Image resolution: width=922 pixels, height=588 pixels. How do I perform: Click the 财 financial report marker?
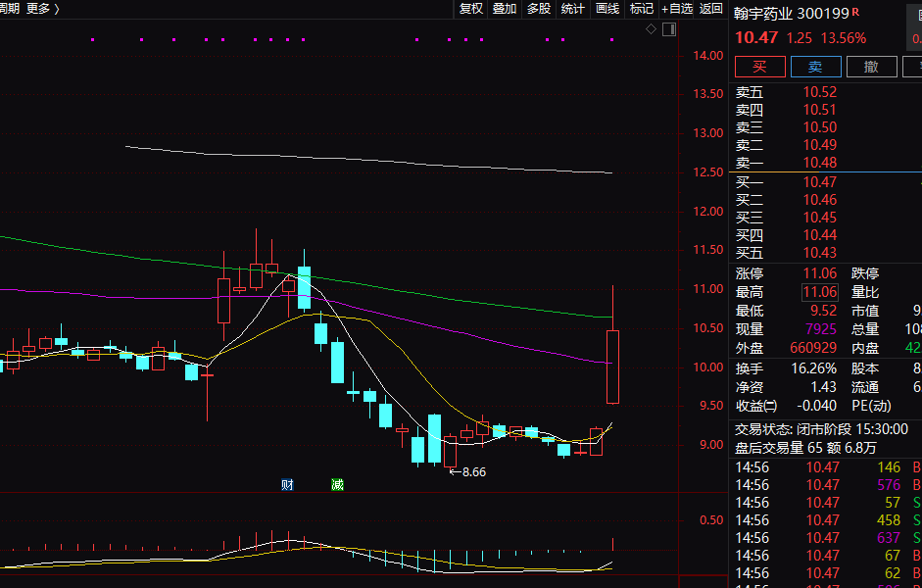(287, 484)
